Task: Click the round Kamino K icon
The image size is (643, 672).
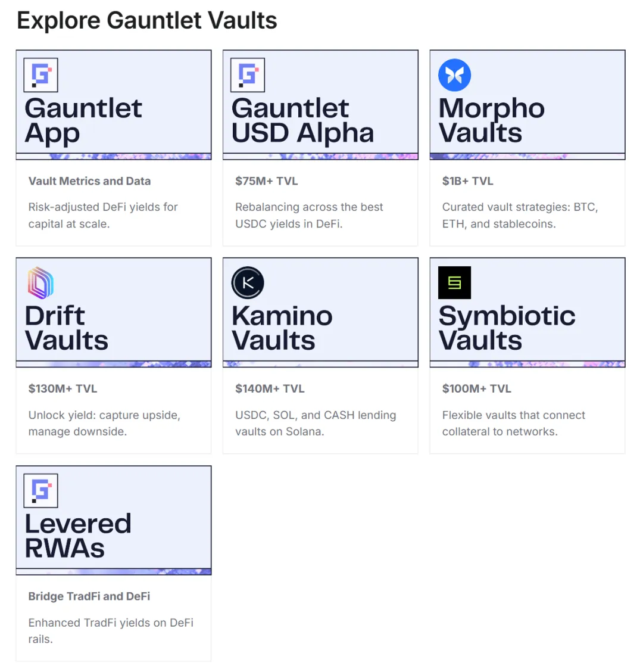Action: [x=248, y=282]
